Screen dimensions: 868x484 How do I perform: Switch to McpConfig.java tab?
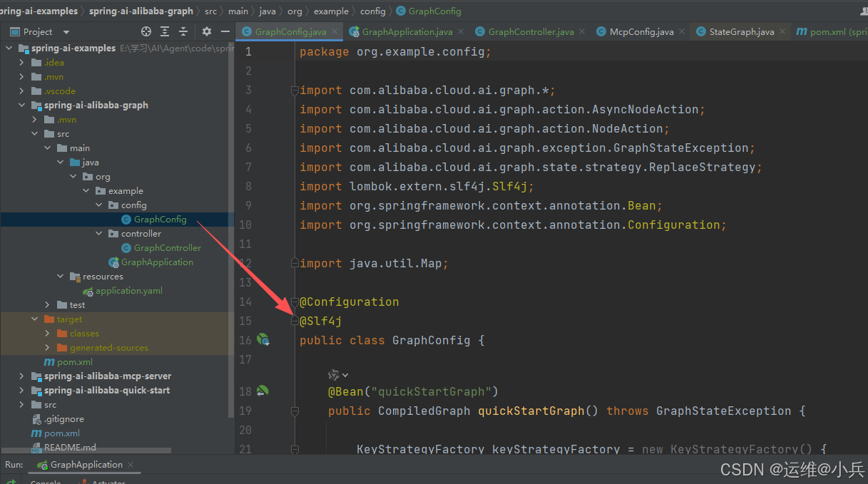pos(641,31)
